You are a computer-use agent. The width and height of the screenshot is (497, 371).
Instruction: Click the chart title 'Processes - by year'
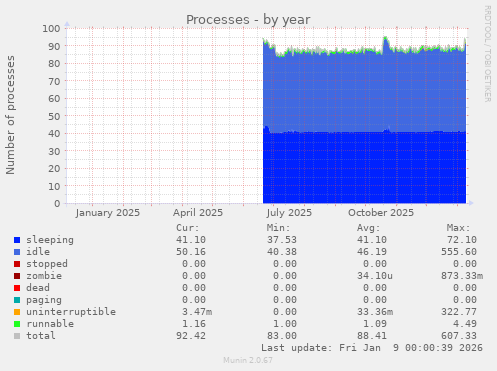point(248,20)
